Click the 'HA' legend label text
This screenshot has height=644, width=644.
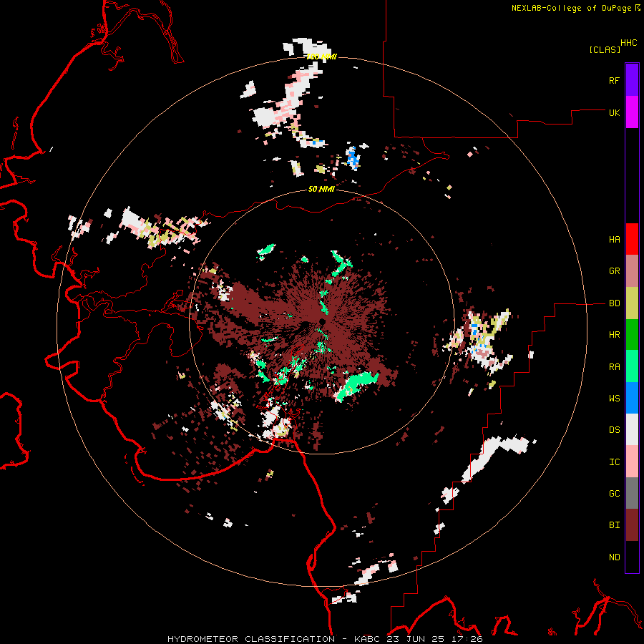(614, 240)
